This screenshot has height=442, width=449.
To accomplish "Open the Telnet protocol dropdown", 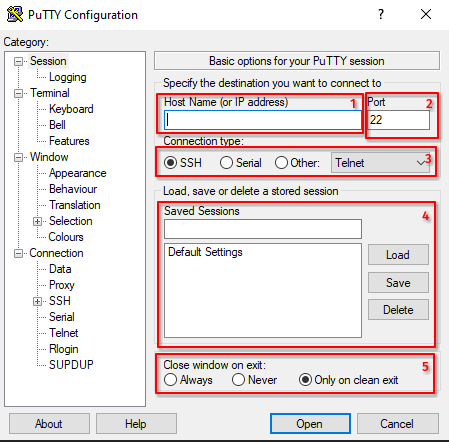I will tap(380, 163).
